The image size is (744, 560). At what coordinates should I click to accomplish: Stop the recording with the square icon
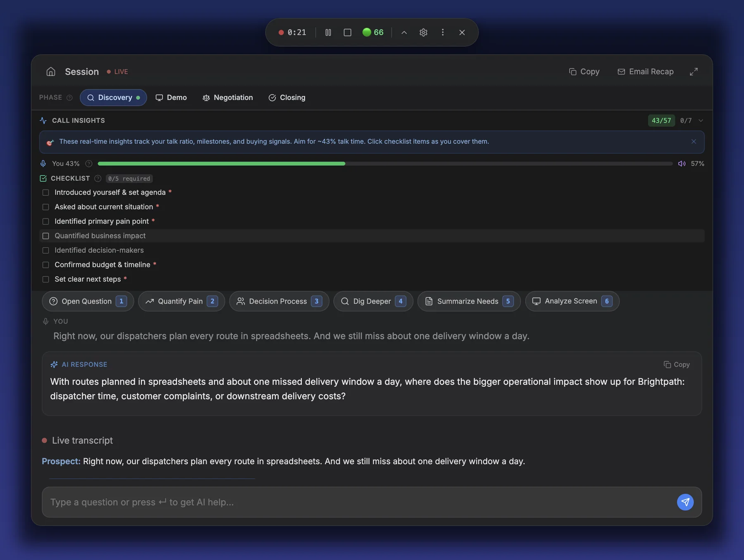point(348,32)
